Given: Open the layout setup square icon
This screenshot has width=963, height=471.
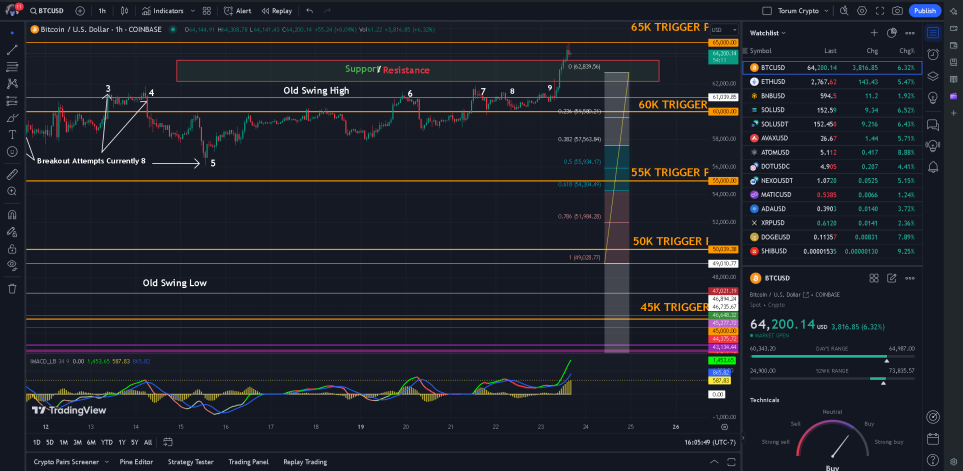Looking at the screenshot, I should [766, 11].
